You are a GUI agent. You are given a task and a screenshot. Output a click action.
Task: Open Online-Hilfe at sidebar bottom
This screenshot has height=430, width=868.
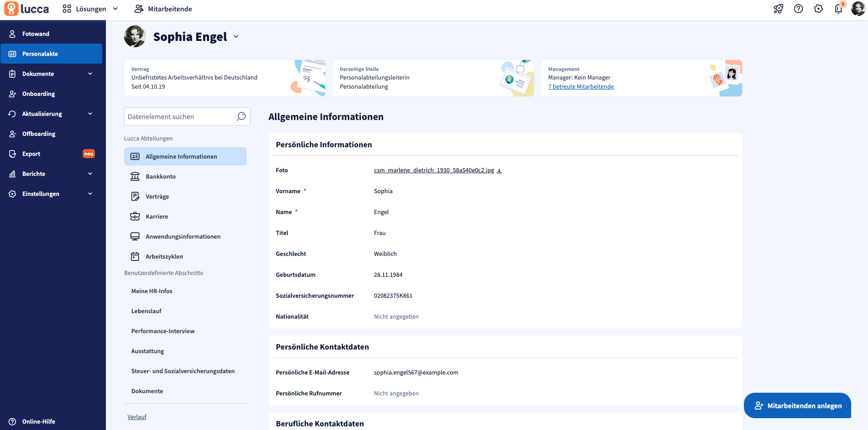click(x=51, y=421)
